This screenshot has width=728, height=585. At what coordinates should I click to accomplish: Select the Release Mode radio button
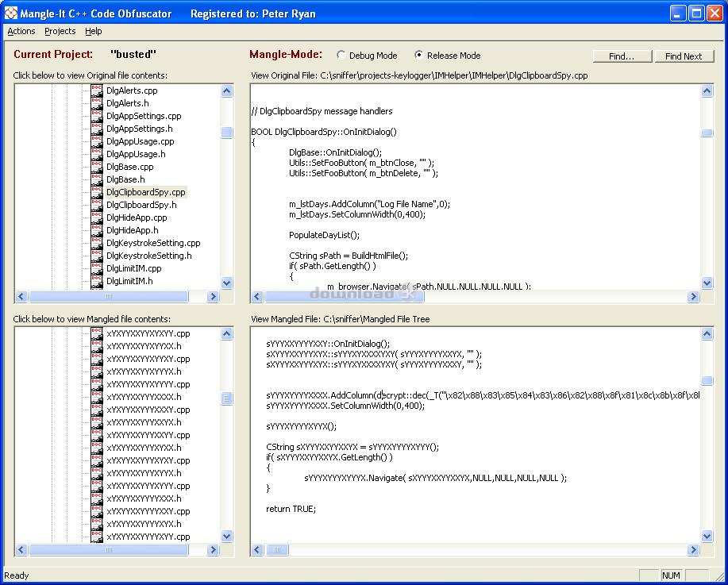coord(419,56)
